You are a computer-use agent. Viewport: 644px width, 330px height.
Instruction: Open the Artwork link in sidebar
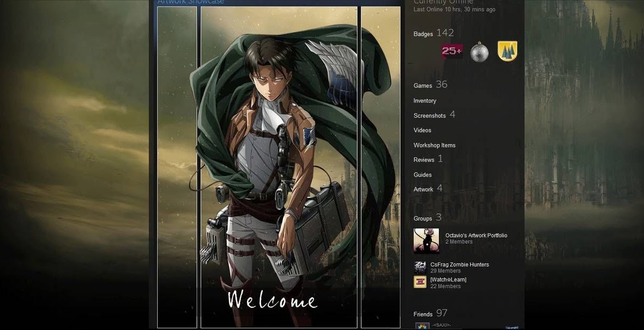pos(423,189)
